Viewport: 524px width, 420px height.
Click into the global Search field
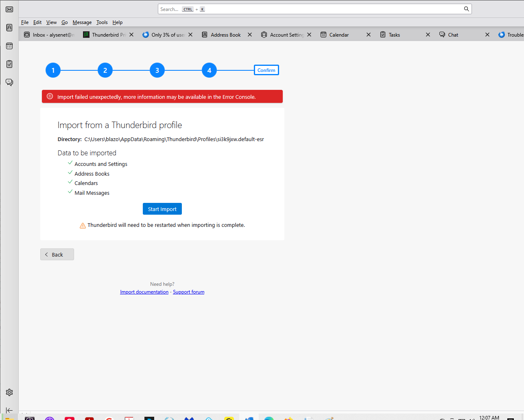314,9
